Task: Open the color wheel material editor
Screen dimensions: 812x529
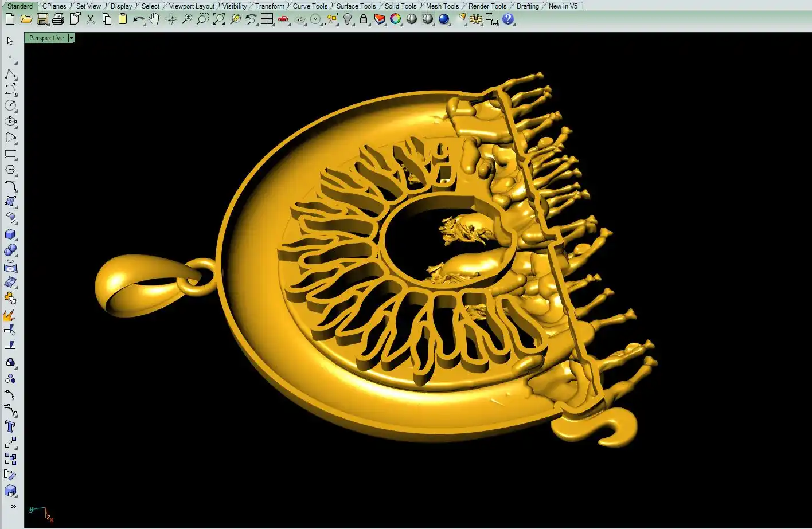Action: coord(395,19)
